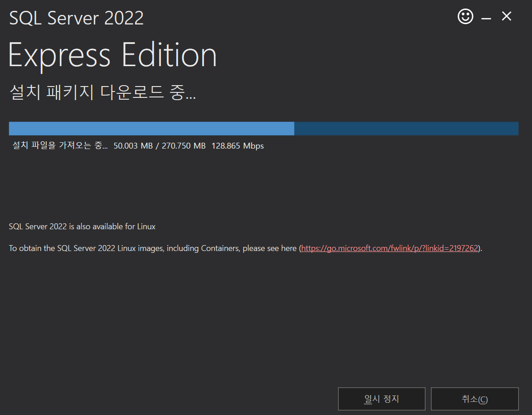Click 'SQL Server 2022 is also available for Linux'
The width and height of the screenshot is (532, 415).
[82, 227]
